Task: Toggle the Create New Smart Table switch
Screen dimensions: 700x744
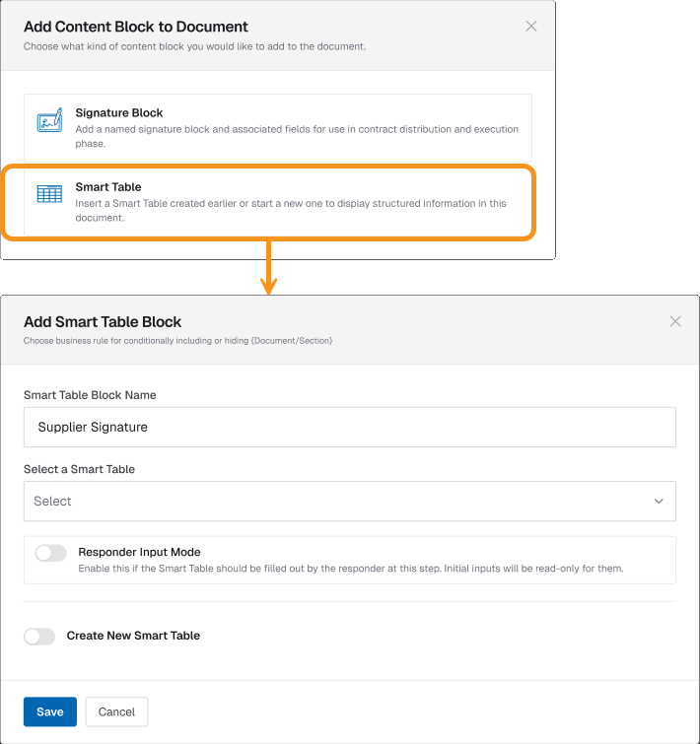Action: click(39, 637)
